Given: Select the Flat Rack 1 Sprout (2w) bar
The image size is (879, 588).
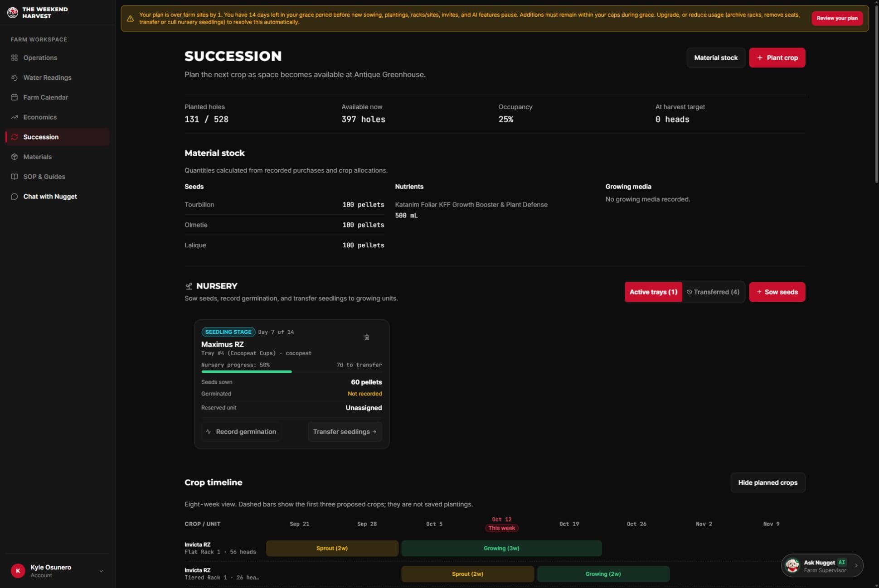Looking at the screenshot, I should tap(332, 548).
